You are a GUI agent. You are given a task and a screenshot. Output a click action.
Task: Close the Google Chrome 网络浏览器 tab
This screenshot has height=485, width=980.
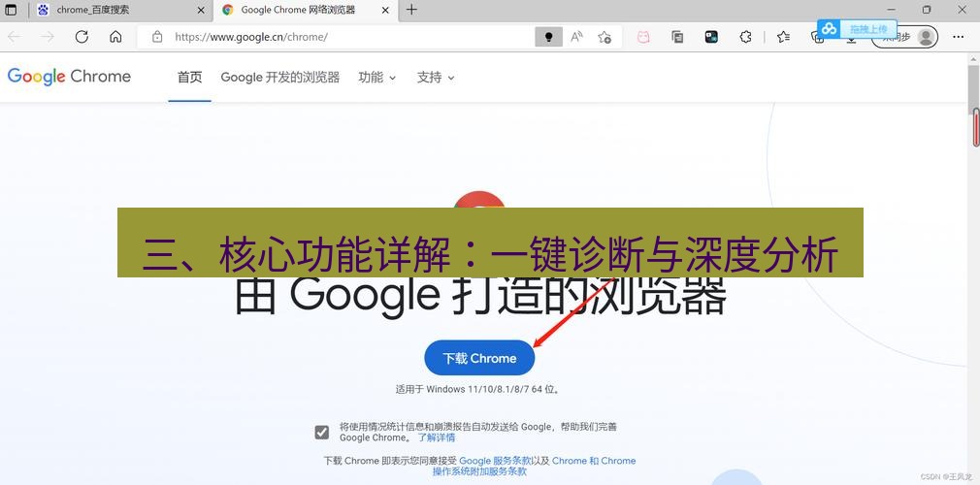[x=385, y=10]
